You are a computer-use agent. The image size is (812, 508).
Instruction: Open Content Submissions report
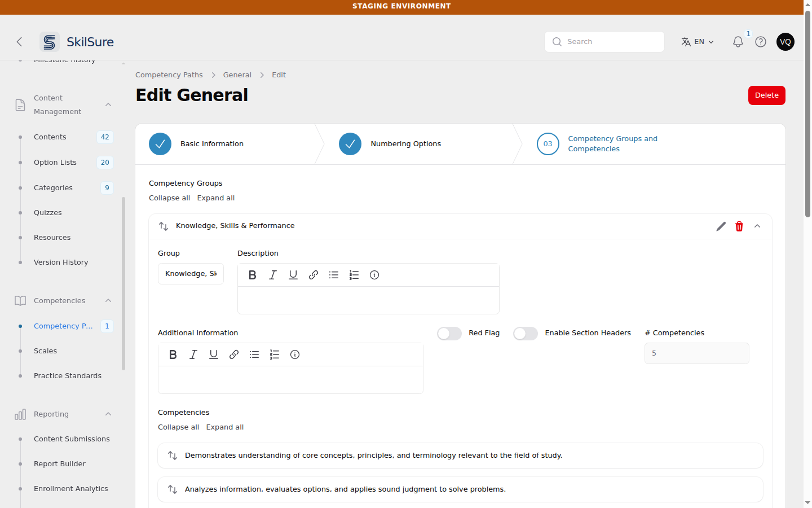coord(72,439)
